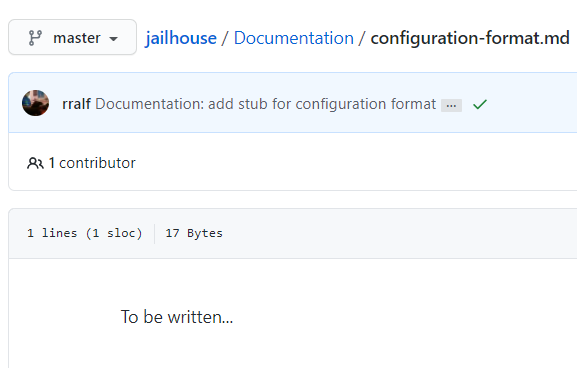The width and height of the screenshot is (577, 368).
Task: Click rralf's profile avatar
Action: click(x=35, y=103)
